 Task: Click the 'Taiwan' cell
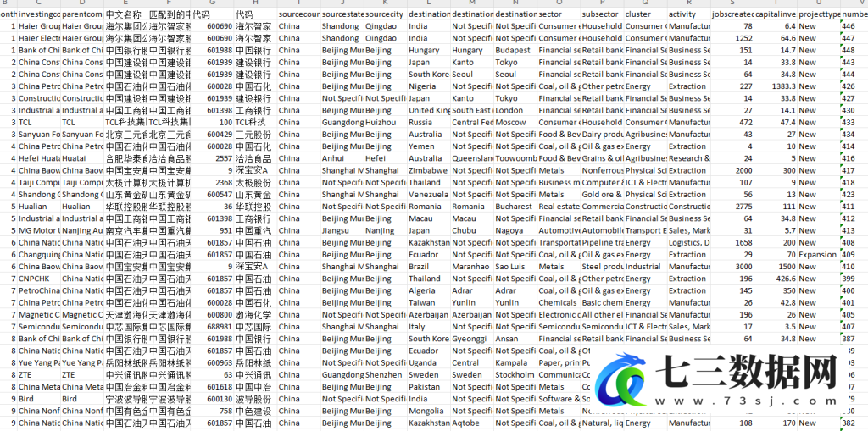pyautogui.click(x=428, y=302)
